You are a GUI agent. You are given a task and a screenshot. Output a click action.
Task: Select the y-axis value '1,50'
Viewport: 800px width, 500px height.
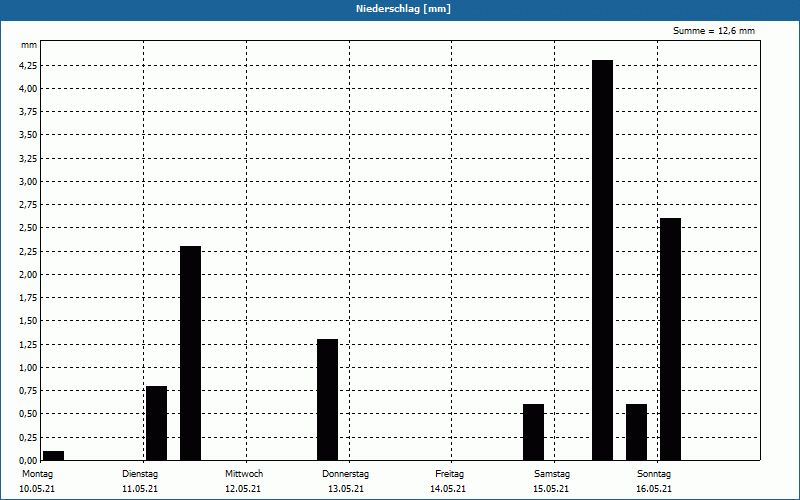click(28, 321)
